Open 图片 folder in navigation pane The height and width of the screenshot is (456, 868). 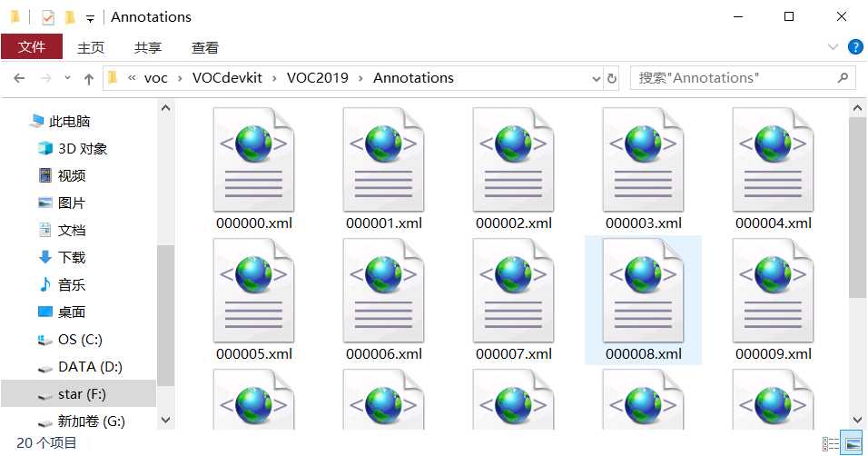click(x=62, y=203)
